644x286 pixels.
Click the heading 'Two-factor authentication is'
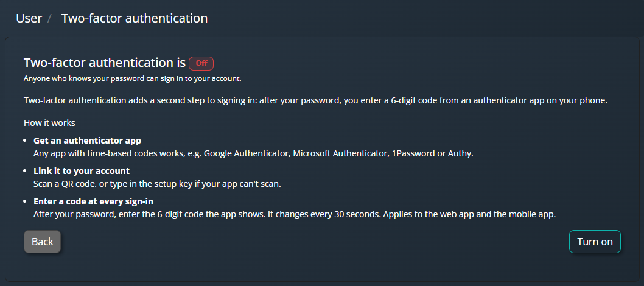[105, 63]
